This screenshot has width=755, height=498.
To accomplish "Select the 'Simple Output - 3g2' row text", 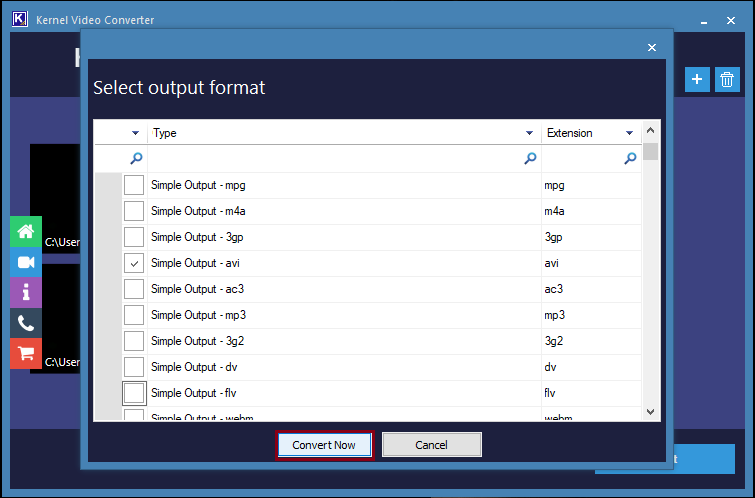I will coord(198,341).
